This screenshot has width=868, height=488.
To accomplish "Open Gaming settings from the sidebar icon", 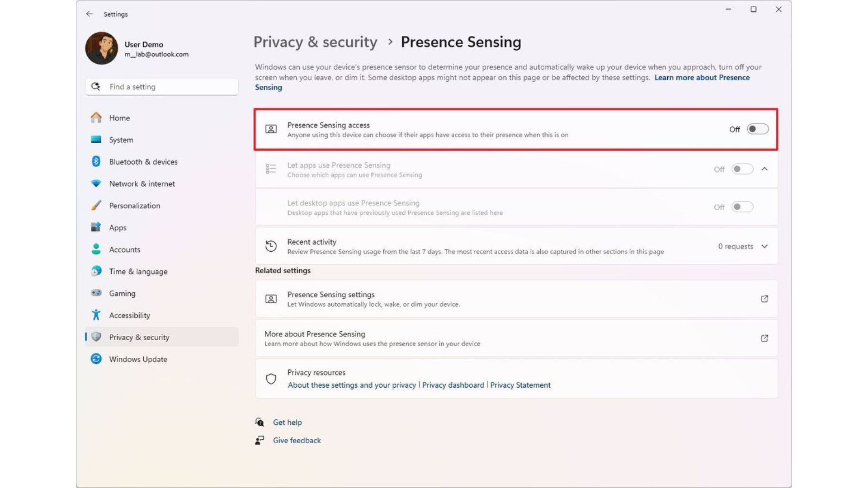I will pos(96,293).
